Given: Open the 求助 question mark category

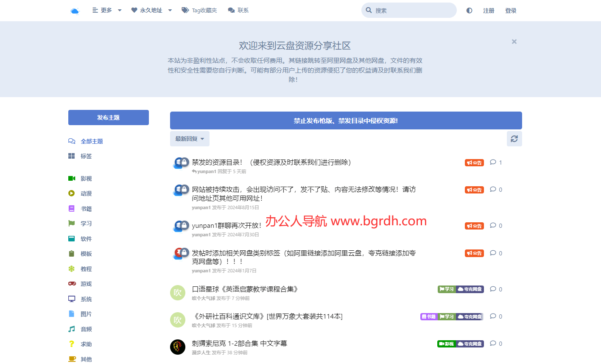Looking at the screenshot, I should point(72,344).
